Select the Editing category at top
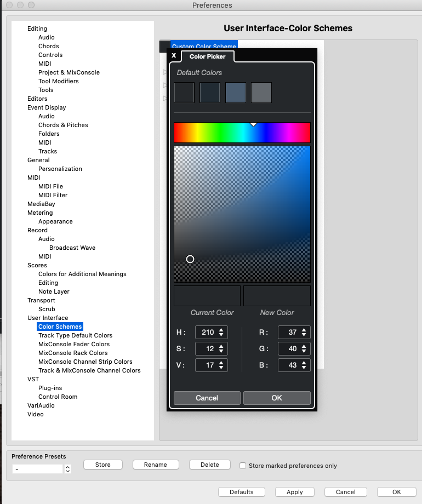 click(x=37, y=28)
